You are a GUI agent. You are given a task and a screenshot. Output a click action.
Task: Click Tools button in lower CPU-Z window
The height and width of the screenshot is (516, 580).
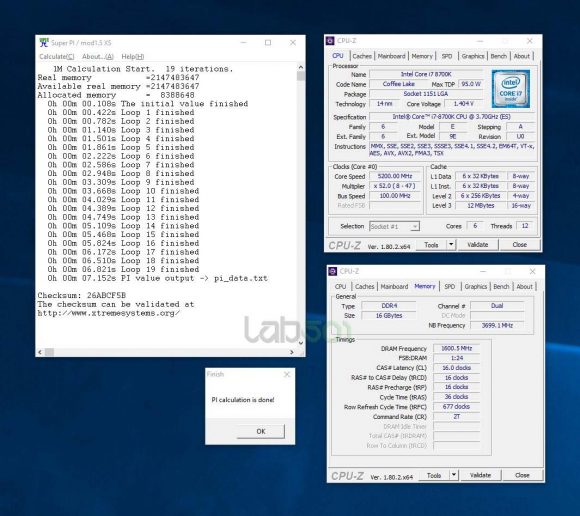[x=434, y=475]
